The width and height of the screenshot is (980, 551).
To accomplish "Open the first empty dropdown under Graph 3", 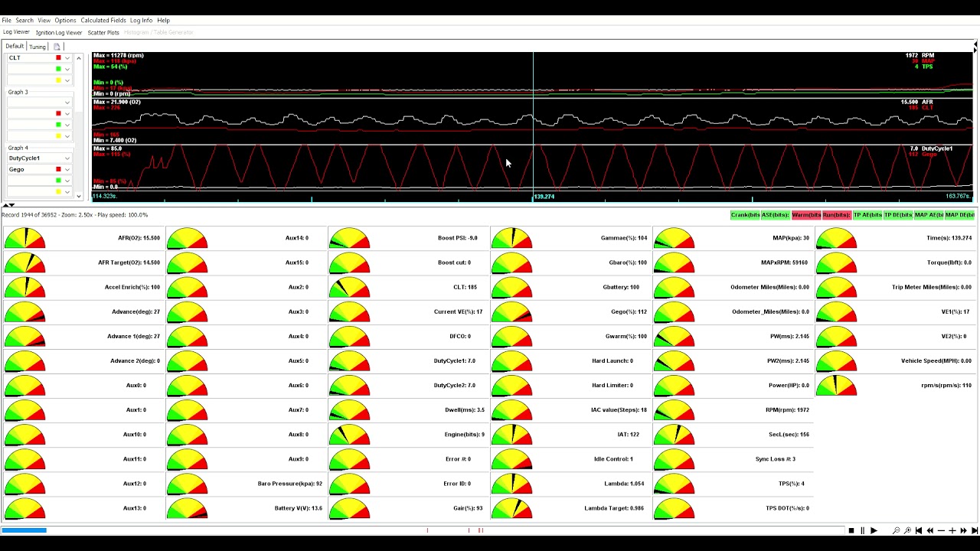I will (67, 103).
